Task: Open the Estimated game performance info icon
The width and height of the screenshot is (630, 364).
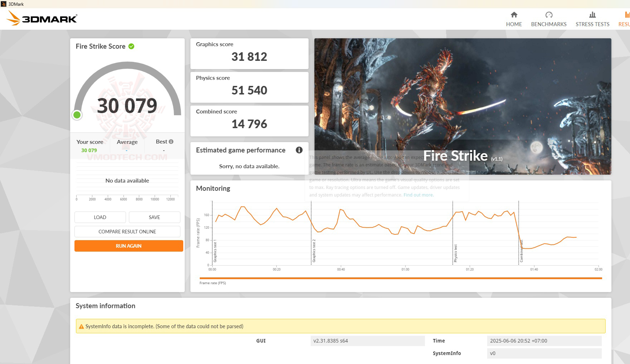Action: [x=299, y=150]
